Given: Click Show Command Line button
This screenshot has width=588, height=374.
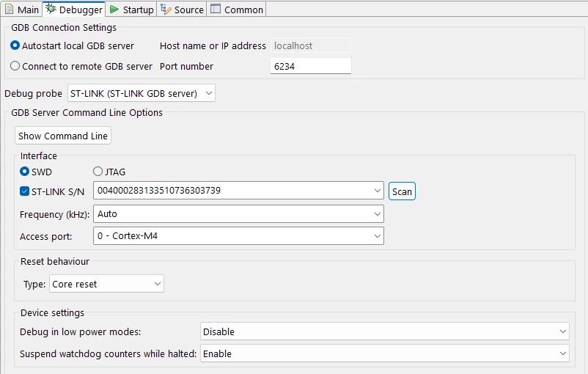Looking at the screenshot, I should point(63,136).
